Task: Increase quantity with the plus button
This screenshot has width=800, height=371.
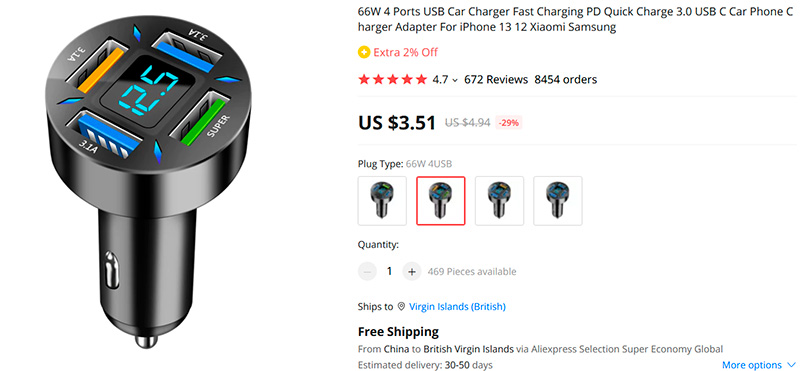Action: pos(412,271)
